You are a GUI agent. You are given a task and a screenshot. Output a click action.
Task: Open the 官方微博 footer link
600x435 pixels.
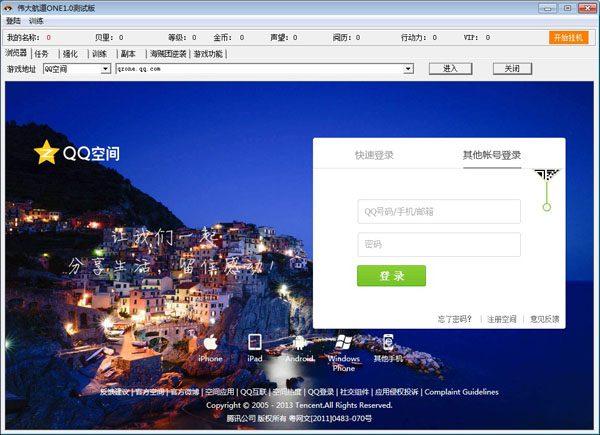point(185,392)
